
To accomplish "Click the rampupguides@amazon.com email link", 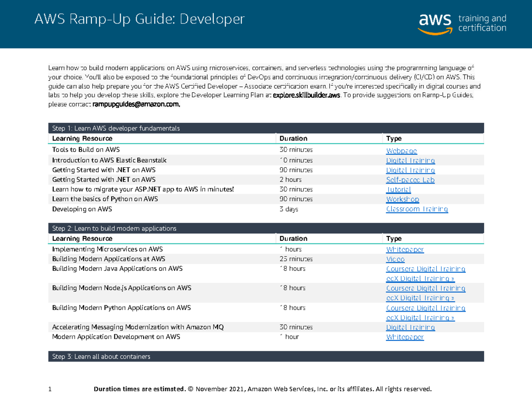I will coord(135,104).
